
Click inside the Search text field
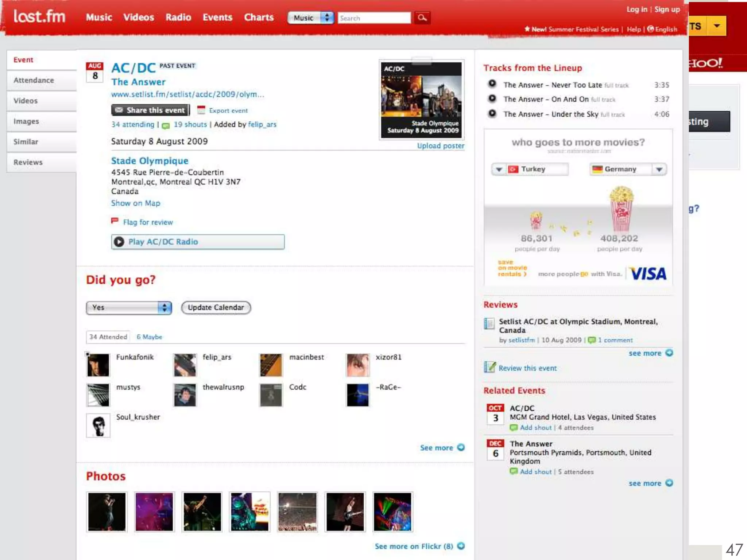coord(374,17)
